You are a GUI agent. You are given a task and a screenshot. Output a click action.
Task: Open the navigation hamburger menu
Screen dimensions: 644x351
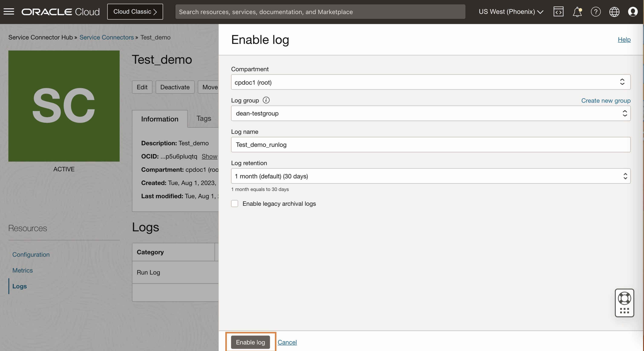tap(9, 11)
